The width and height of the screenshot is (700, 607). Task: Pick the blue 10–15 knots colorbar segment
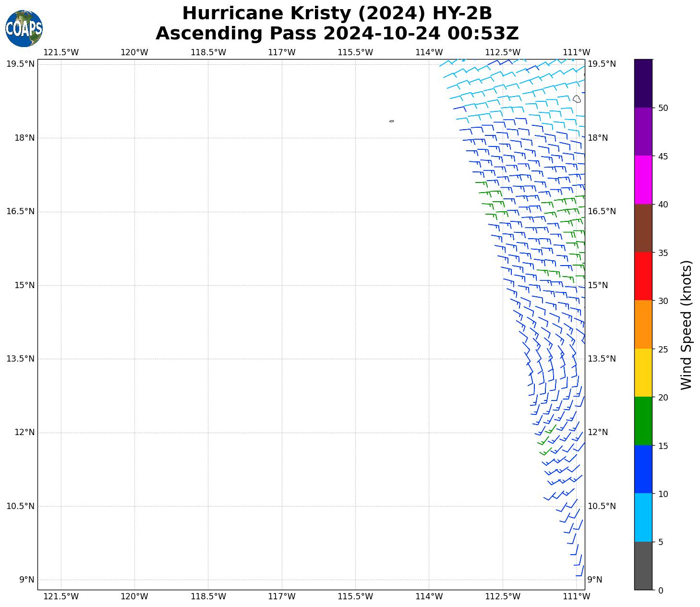(643, 469)
